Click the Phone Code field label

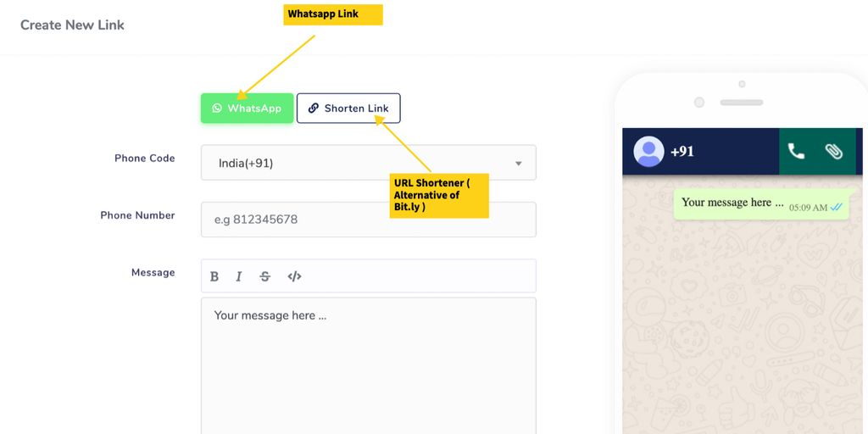click(144, 159)
